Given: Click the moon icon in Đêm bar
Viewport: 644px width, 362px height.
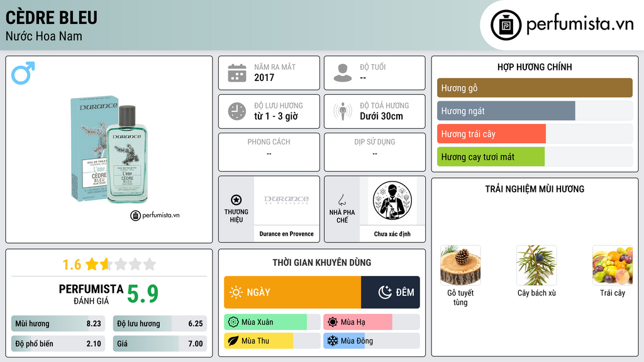Looking at the screenshot, I should point(385,292).
